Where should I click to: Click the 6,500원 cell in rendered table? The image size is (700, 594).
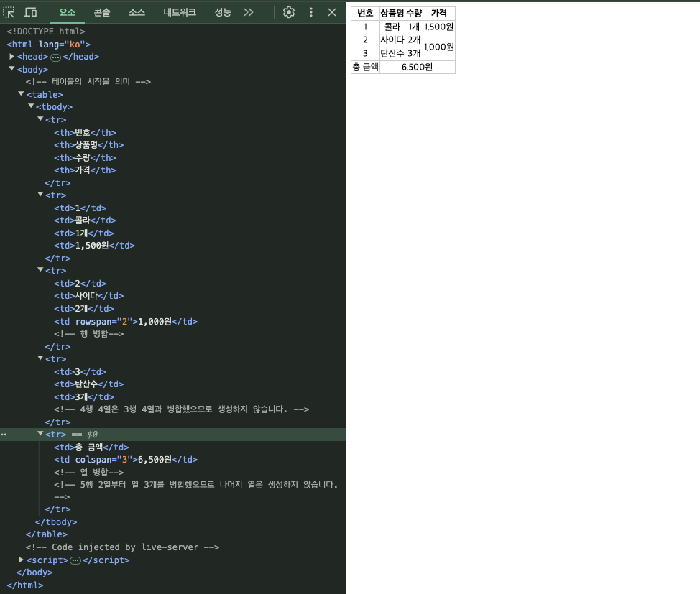417,67
